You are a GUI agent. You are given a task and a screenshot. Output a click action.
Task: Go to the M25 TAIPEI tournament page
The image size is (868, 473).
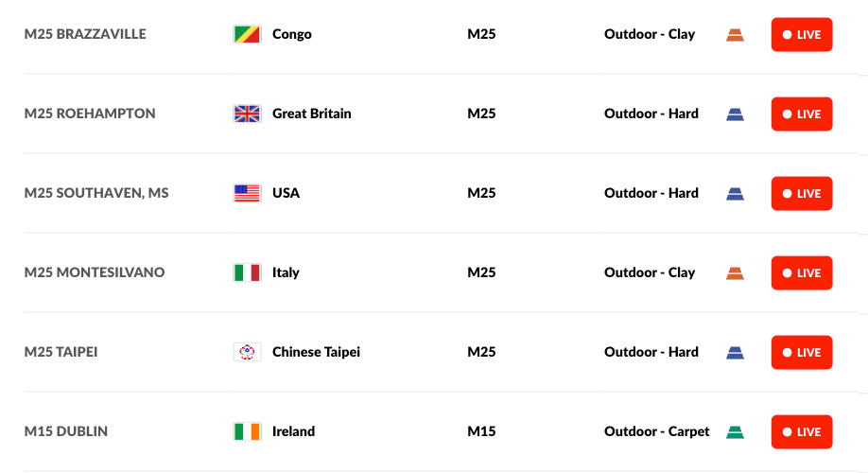(x=61, y=352)
